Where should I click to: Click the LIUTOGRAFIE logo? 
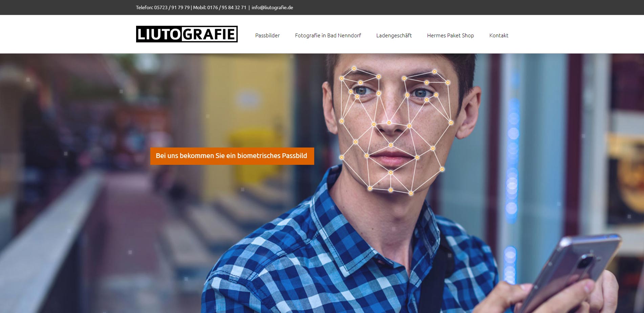(187, 34)
